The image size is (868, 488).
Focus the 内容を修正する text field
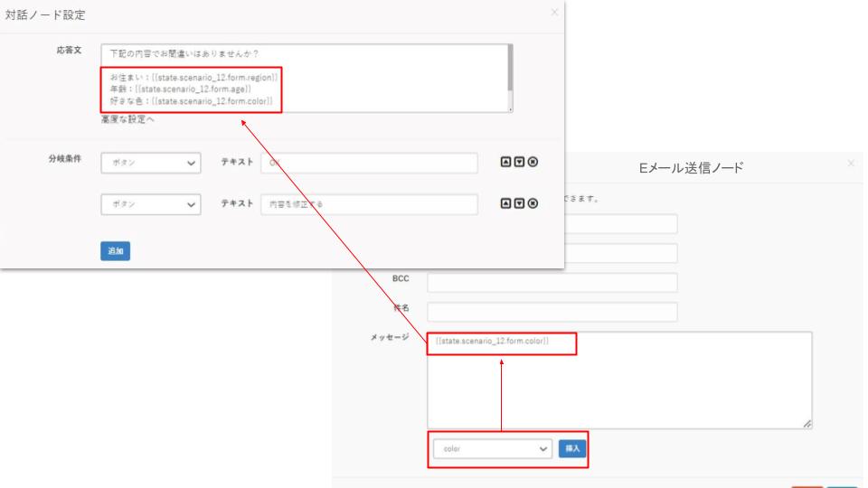tap(369, 204)
